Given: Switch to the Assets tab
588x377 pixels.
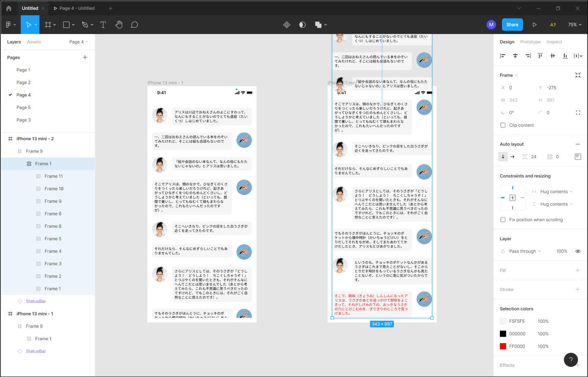Looking at the screenshot, I should pyautogui.click(x=34, y=42).
